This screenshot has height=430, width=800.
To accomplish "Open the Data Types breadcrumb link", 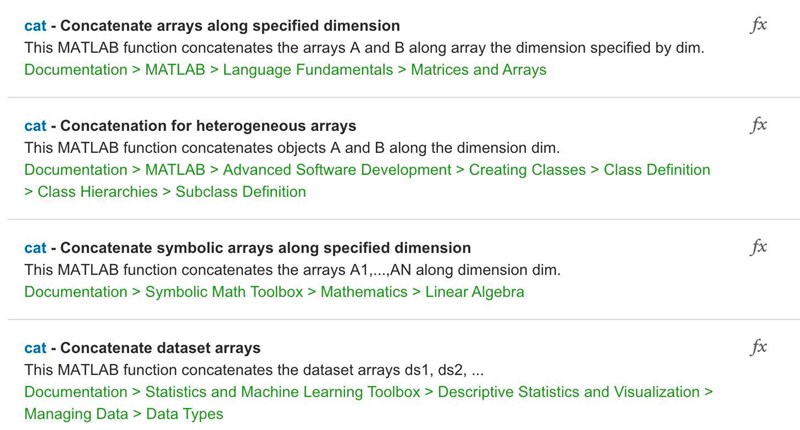I will [184, 413].
